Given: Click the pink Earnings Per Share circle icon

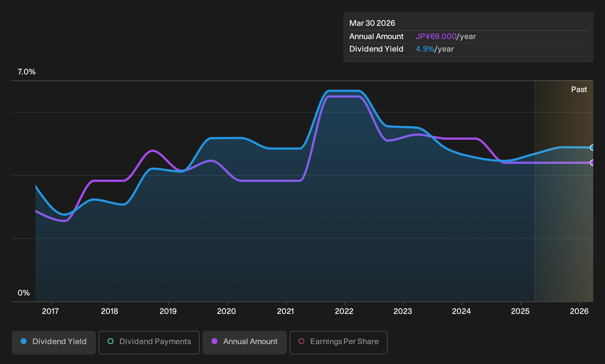Looking at the screenshot, I should pyautogui.click(x=301, y=342).
